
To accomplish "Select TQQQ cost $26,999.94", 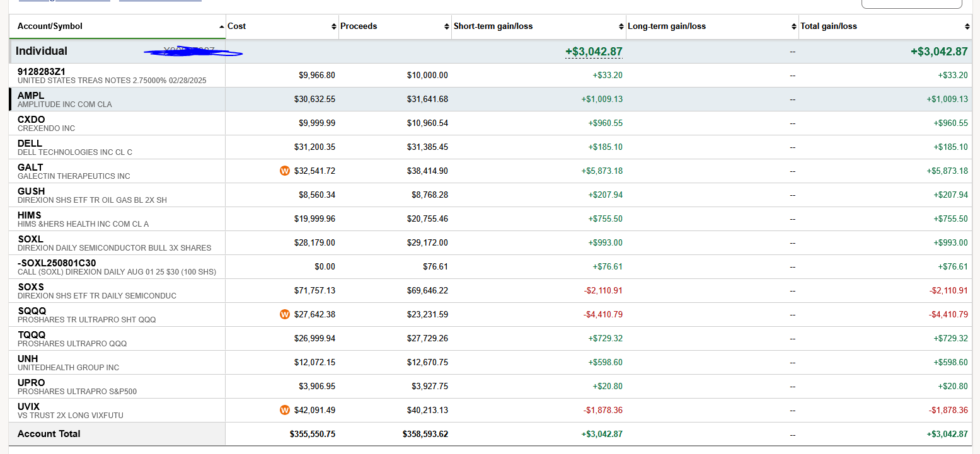I will coord(314,338).
